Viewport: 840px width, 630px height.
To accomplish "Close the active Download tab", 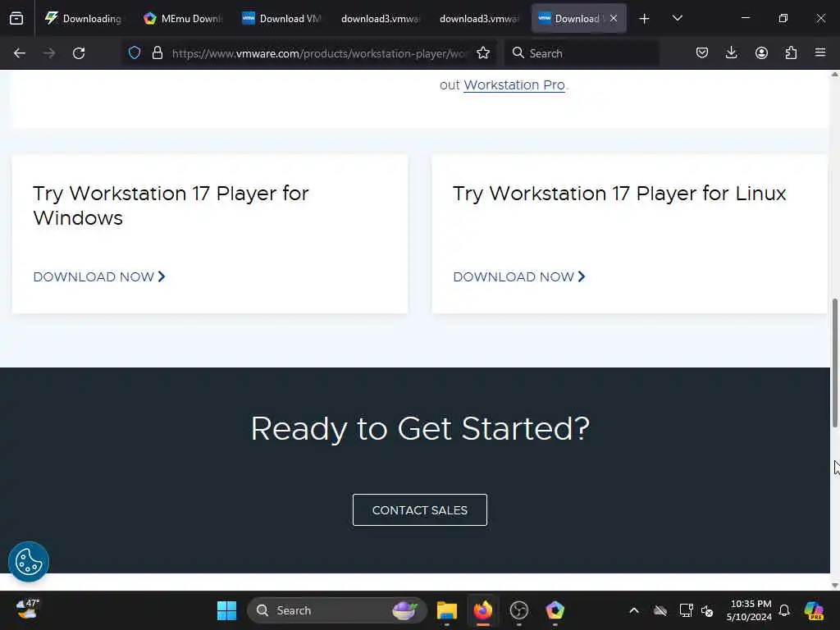I will pyautogui.click(x=614, y=18).
